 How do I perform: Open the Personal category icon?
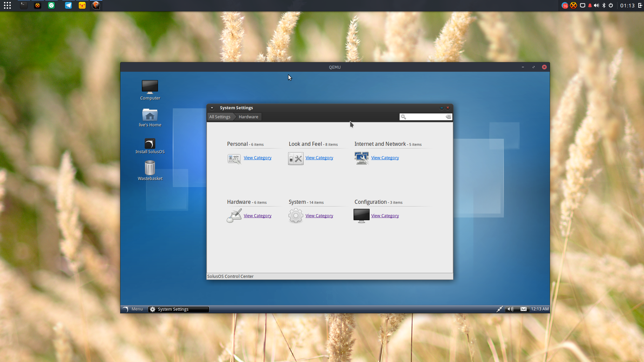(x=234, y=159)
